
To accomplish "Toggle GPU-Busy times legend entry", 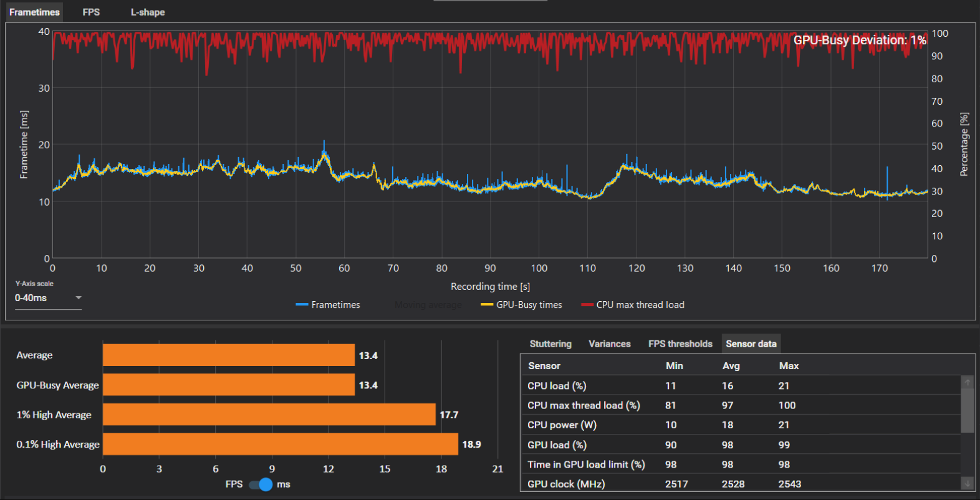I will 522,305.
